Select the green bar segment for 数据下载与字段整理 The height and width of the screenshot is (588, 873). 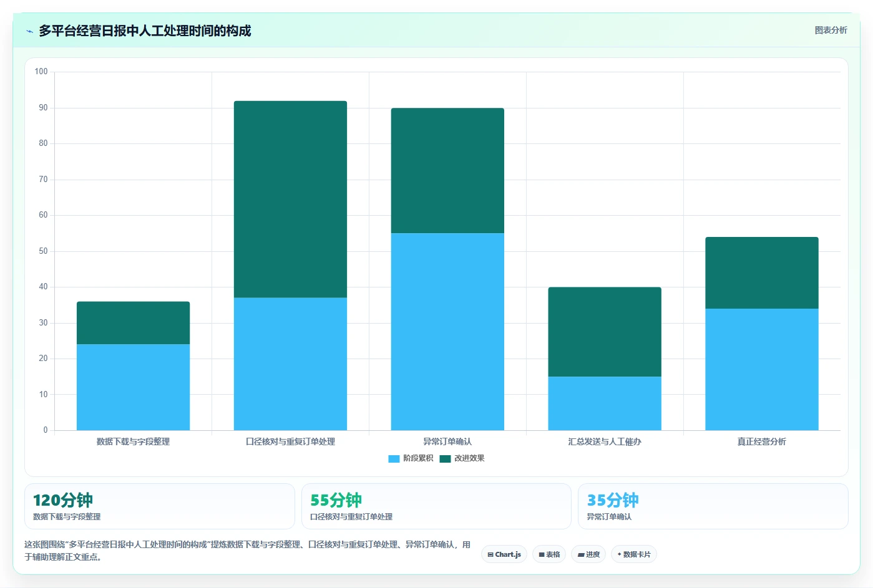tap(133, 323)
